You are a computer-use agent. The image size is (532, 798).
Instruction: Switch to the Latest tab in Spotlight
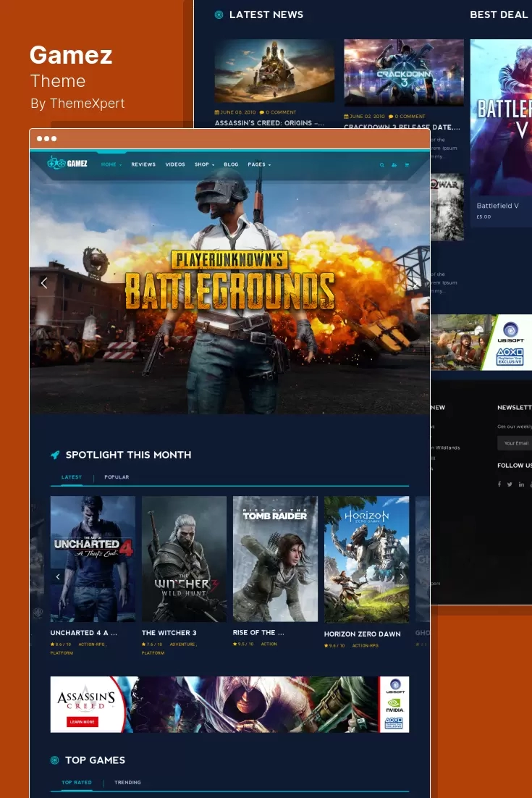click(x=72, y=477)
